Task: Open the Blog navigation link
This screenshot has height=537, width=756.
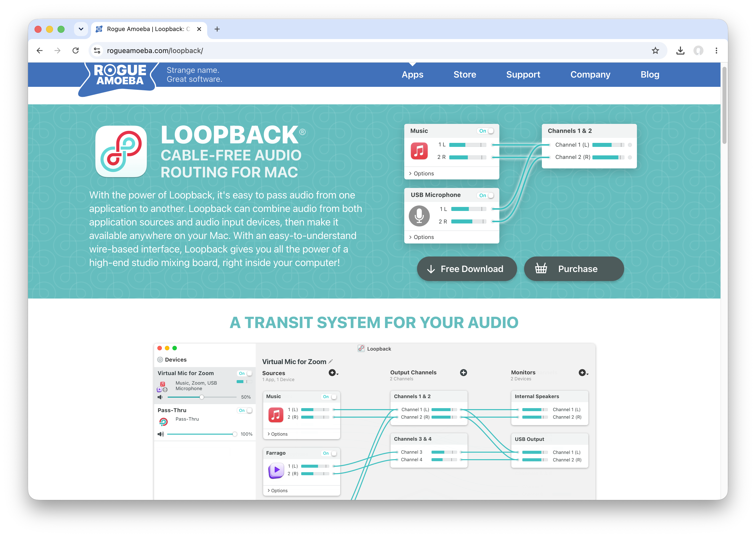Action: [x=650, y=75]
